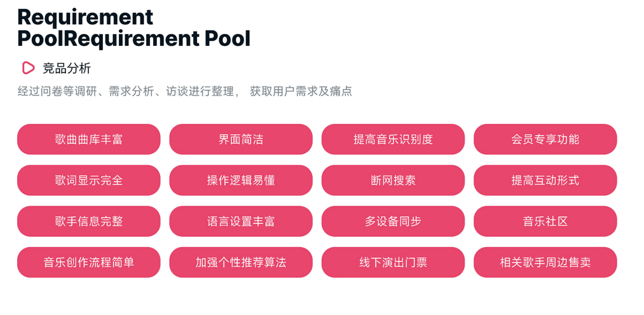Click the 提高互动形式 pill
This screenshot has width=644, height=315.
pos(545,180)
